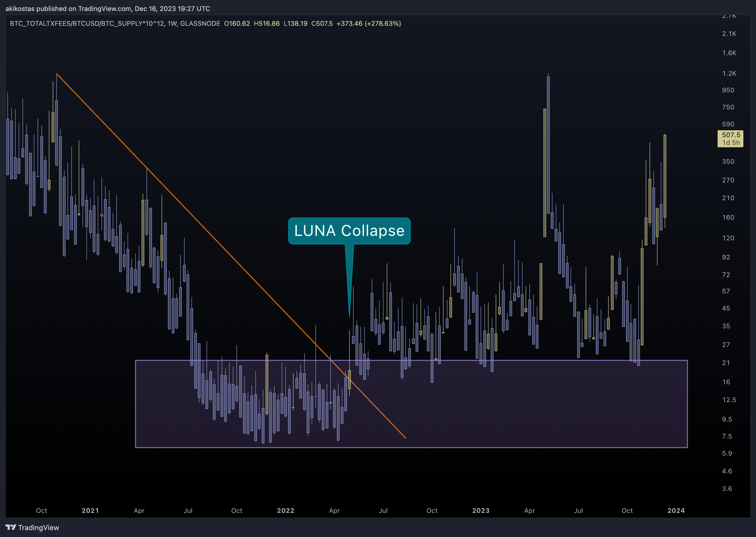
Task: Click the high value H516.86
Action: (x=267, y=24)
